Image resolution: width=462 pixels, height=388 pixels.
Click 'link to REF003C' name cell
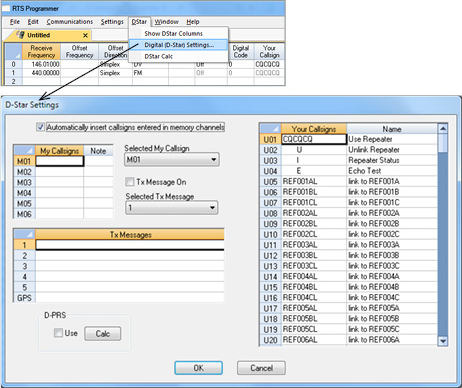coord(392,266)
